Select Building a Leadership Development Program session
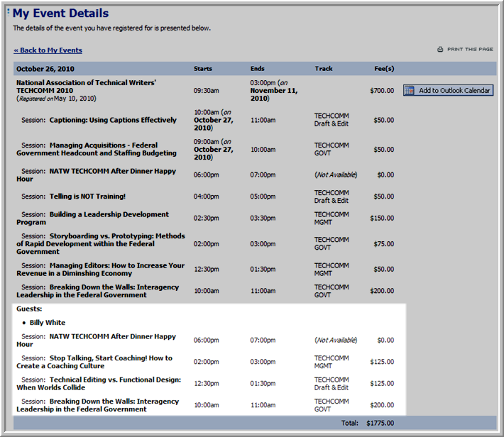 tap(92, 218)
